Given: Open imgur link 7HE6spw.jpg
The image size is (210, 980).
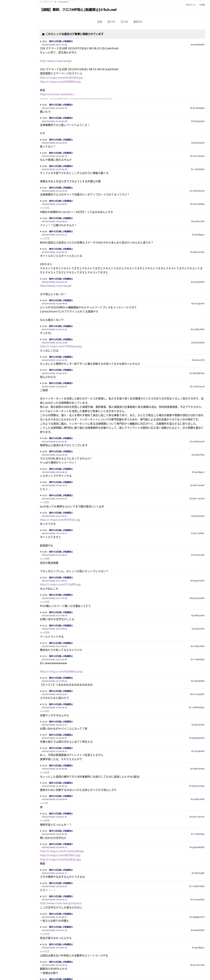Looking at the screenshot, I should pos(61,347).
